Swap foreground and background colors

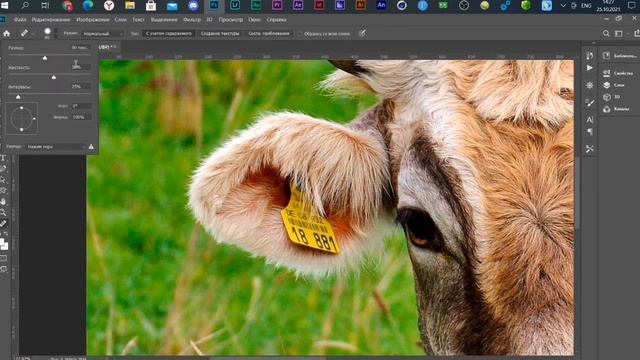tap(6, 234)
